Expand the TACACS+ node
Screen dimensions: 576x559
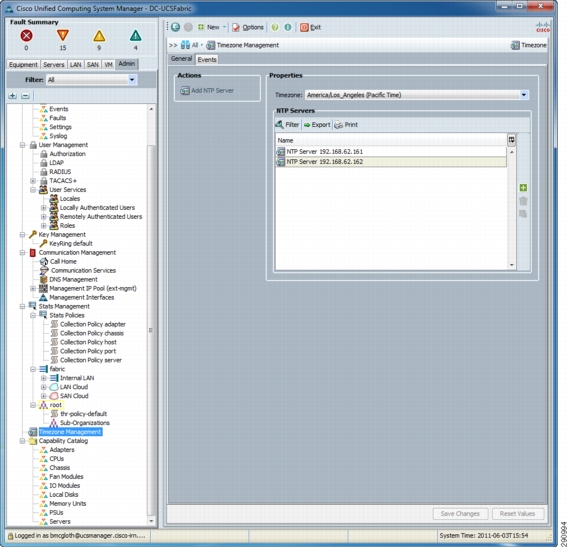coord(33,181)
